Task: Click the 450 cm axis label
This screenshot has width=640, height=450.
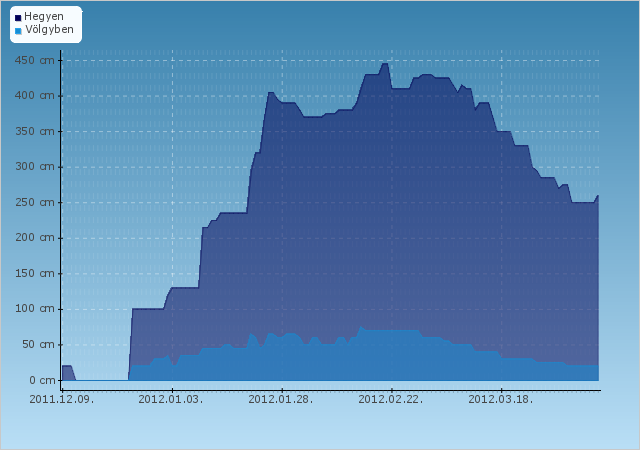Action: (35, 60)
